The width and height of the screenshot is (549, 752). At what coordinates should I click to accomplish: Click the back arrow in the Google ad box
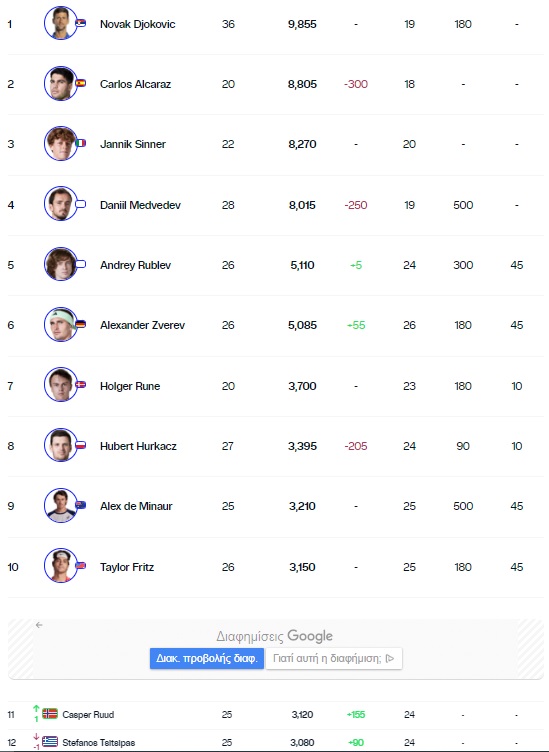[39, 625]
